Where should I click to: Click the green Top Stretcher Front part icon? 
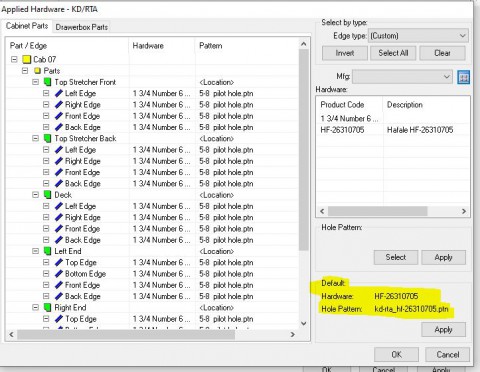point(48,82)
